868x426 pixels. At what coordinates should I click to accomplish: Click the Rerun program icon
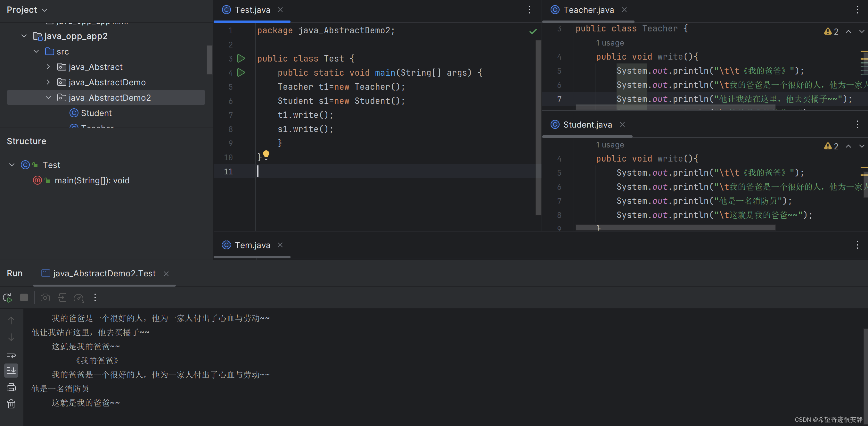pos(7,297)
